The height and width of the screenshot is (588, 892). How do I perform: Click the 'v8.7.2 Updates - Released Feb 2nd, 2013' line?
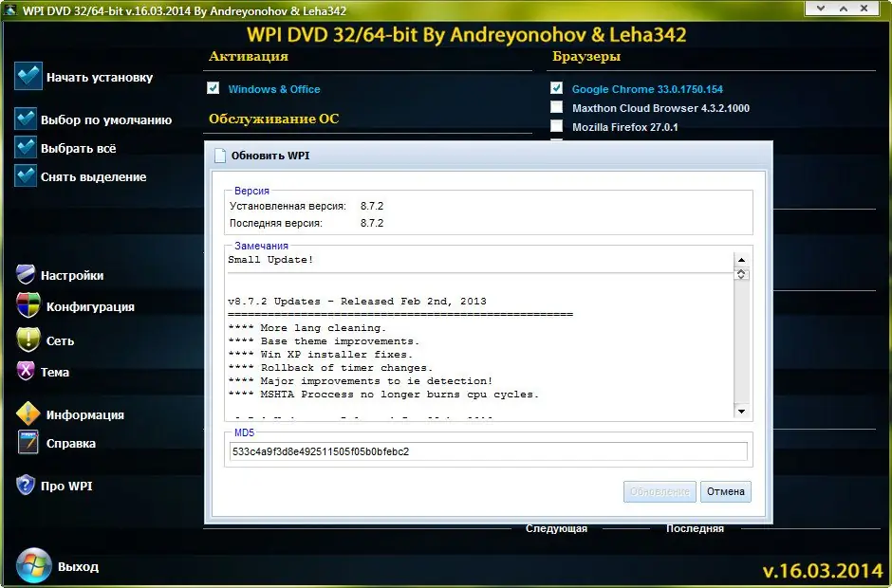[357, 302]
